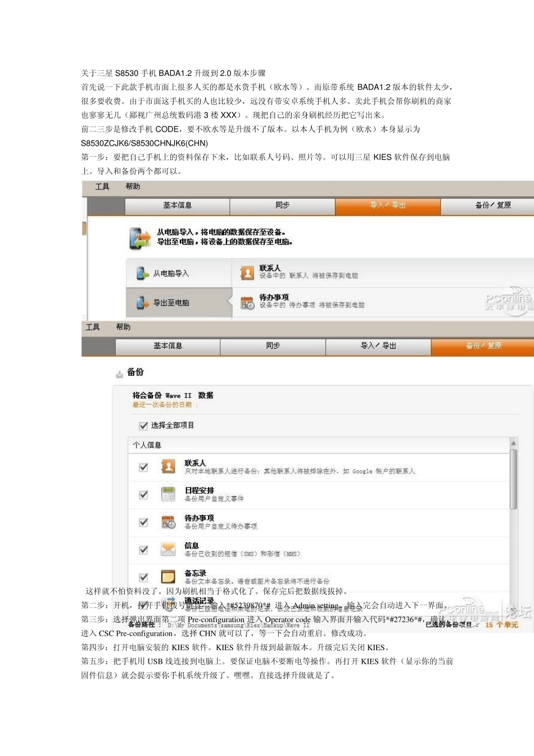Image resolution: width=534 pixels, height=756 pixels.
Task: Select 联系人 row label in backup list
Action: [195, 463]
